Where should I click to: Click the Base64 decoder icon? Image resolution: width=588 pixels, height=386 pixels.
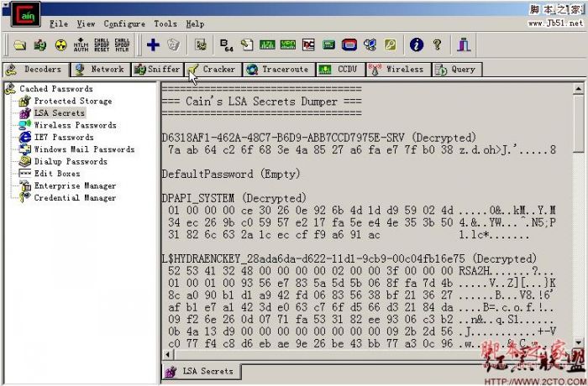226,44
